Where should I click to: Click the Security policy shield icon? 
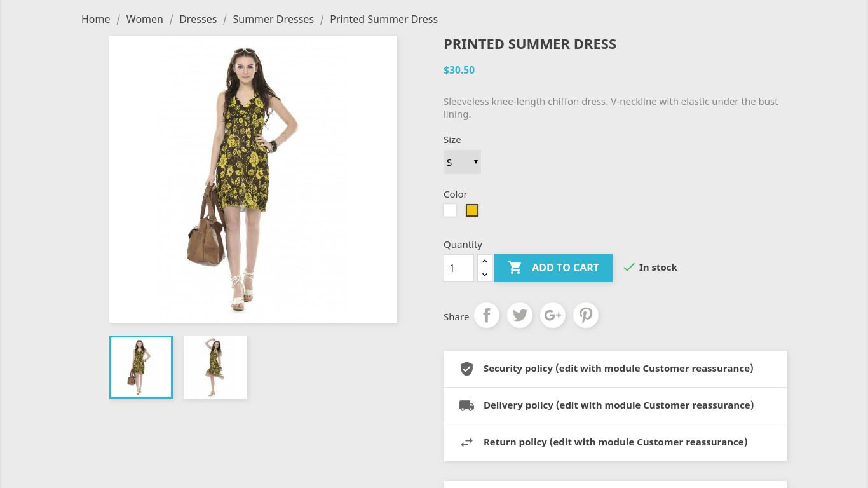(466, 369)
